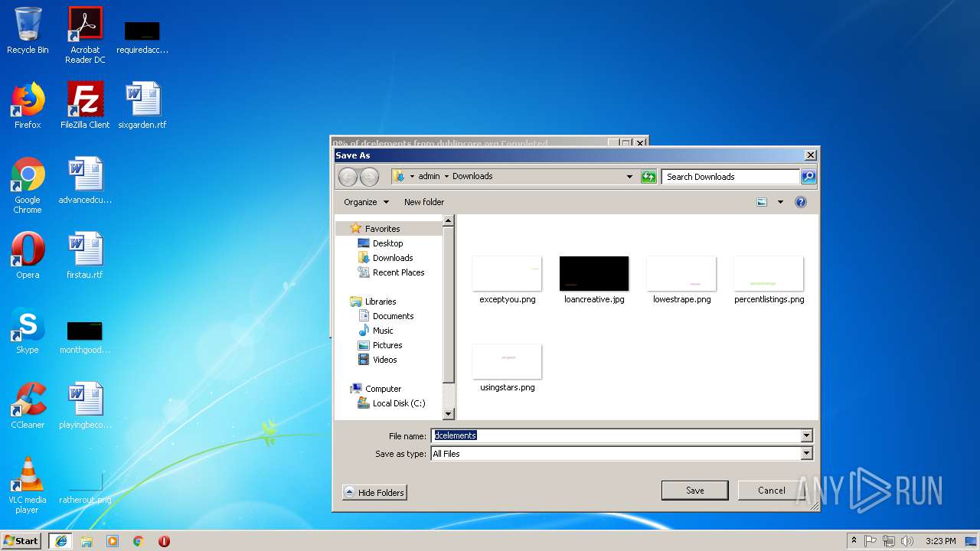Launch Acrobat Reader DC shortcut
980x551 pixels.
85,34
